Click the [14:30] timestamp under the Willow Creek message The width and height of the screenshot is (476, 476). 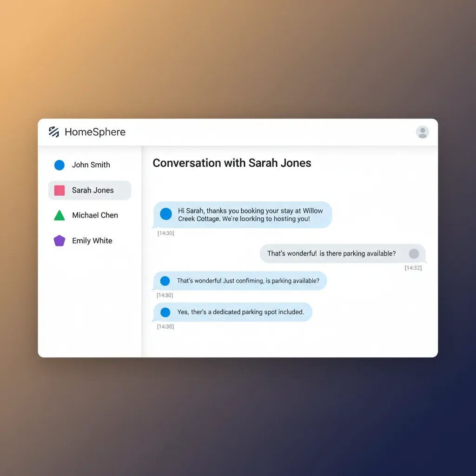click(x=166, y=233)
